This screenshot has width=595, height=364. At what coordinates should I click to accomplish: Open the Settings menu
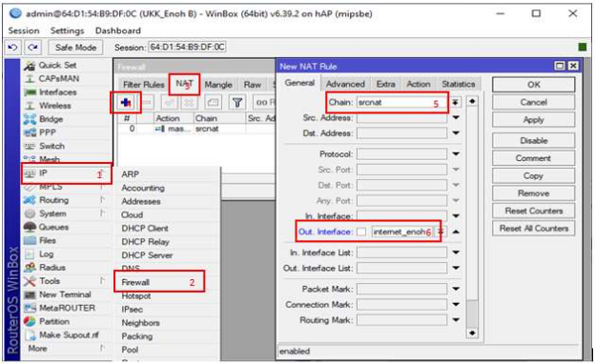(68, 30)
